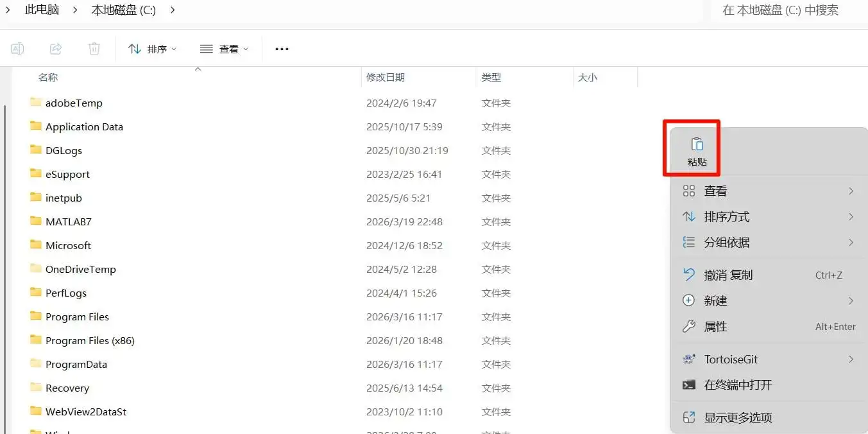Click the plus circle icon next to 新建
This screenshot has width=868, height=434.
689,300
